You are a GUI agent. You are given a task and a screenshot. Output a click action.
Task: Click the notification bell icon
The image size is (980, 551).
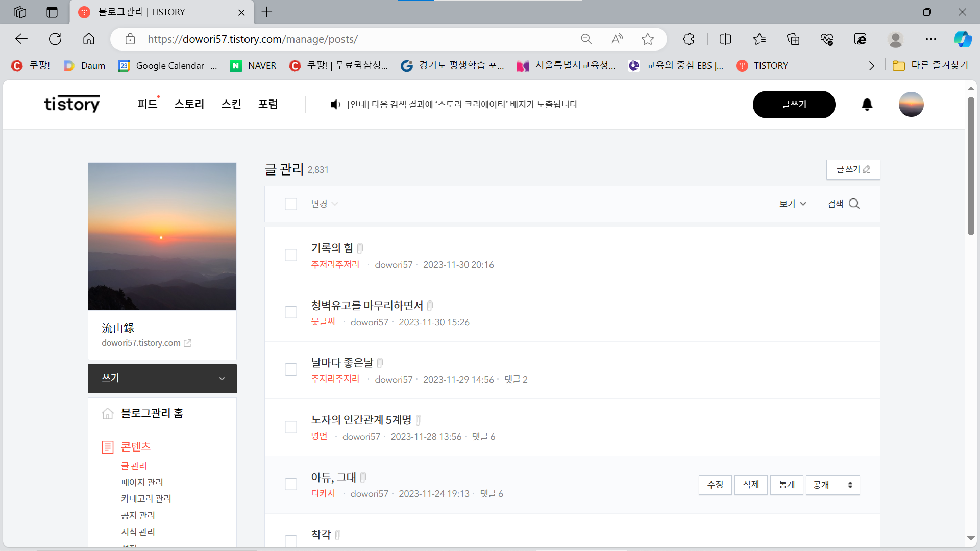click(x=867, y=105)
